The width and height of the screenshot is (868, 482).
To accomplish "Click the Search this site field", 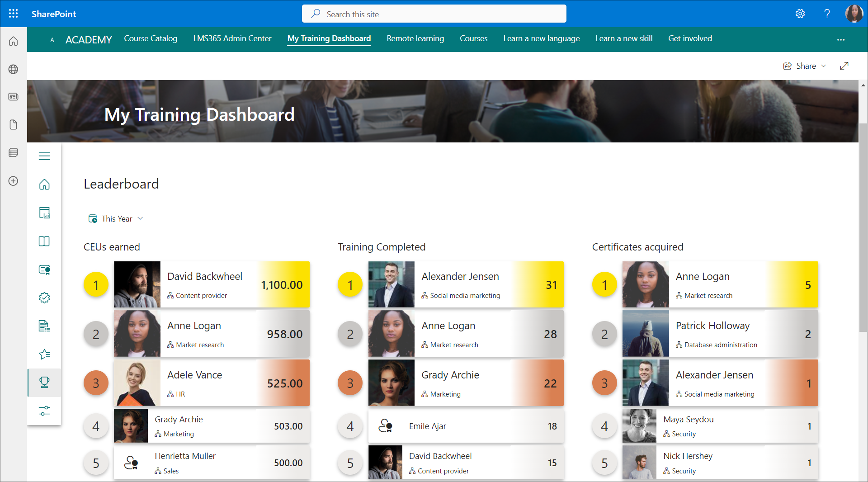I will tap(434, 14).
